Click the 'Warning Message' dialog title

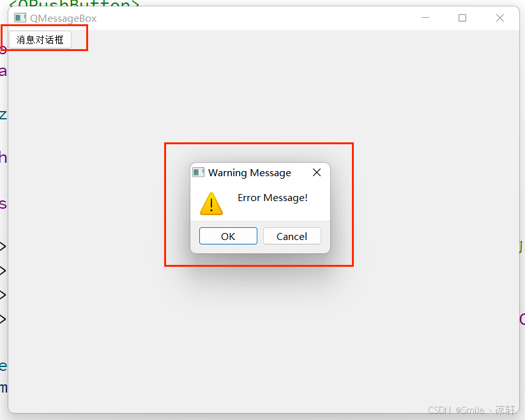click(250, 173)
